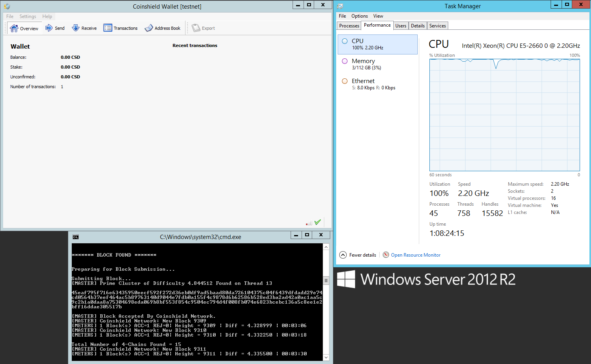Open the Receive coins page

(84, 28)
